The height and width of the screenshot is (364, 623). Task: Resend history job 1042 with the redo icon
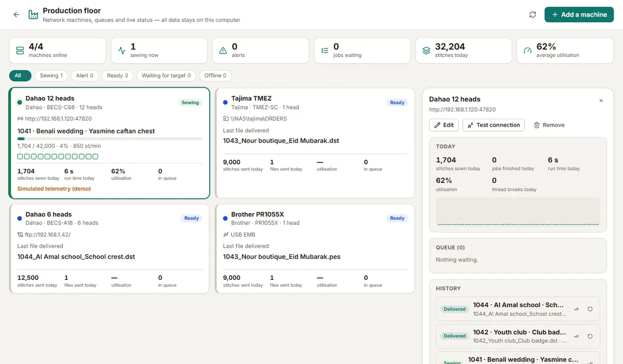click(x=590, y=336)
